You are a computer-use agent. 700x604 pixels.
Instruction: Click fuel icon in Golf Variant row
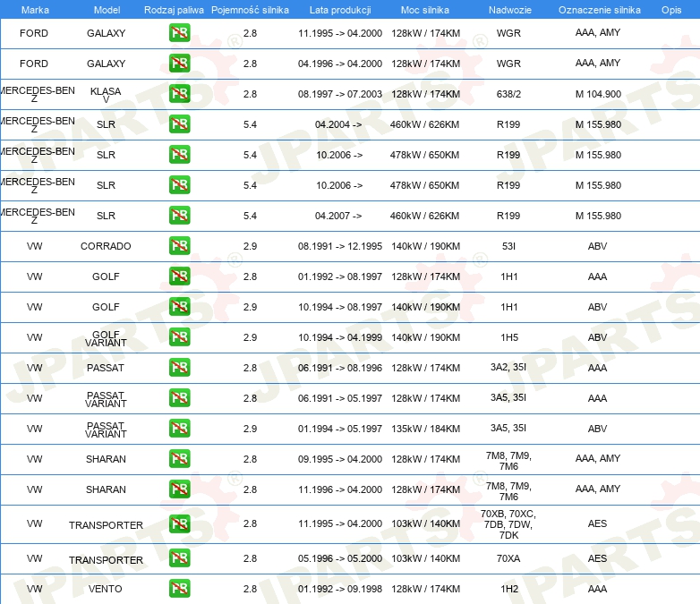(179, 337)
